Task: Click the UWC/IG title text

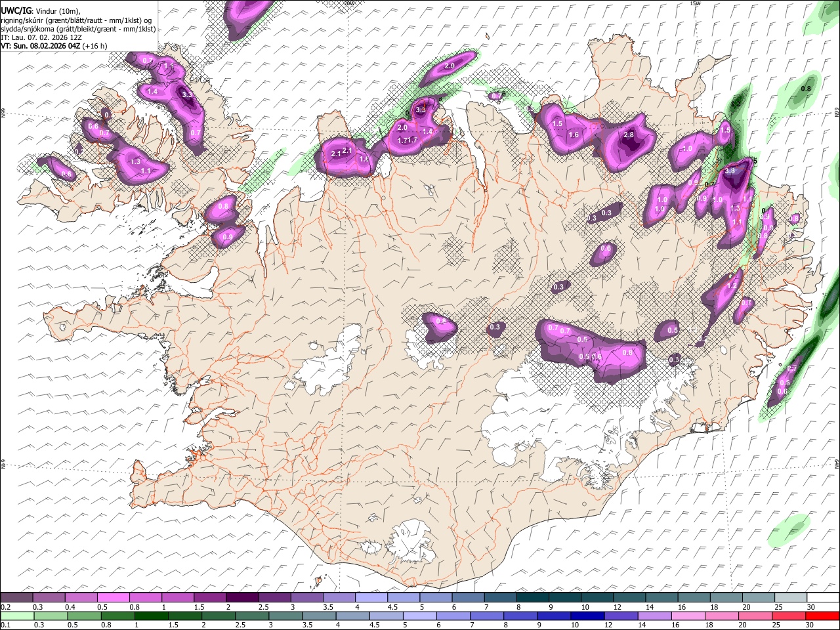Action: click(16, 10)
